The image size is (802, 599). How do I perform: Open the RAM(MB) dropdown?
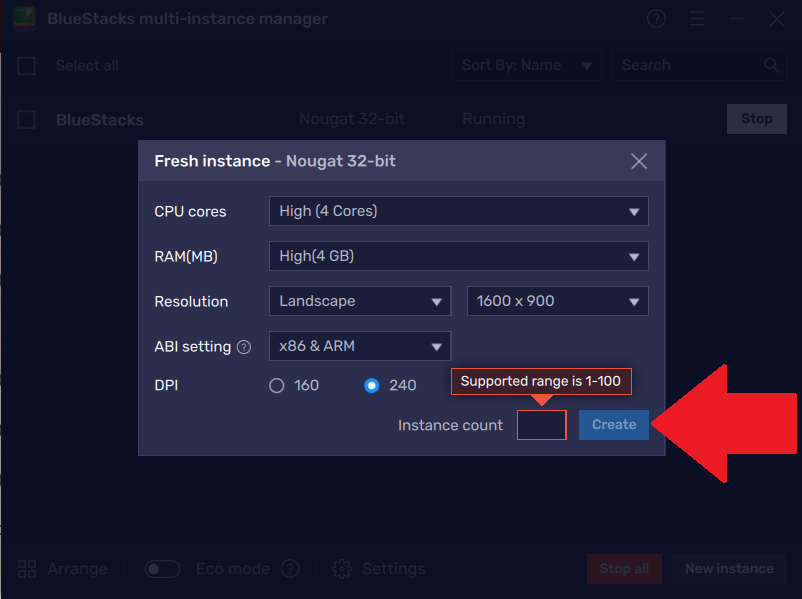[458, 256]
